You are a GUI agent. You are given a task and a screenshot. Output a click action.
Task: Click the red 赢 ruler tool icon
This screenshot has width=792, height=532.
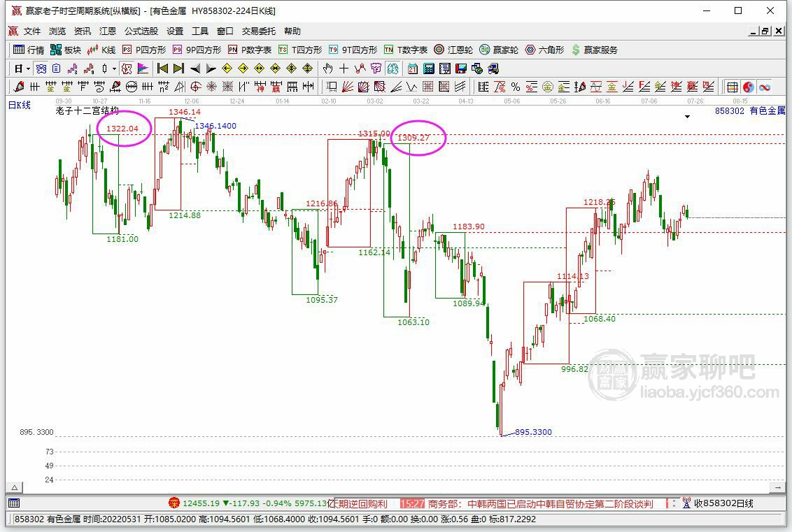point(276,87)
